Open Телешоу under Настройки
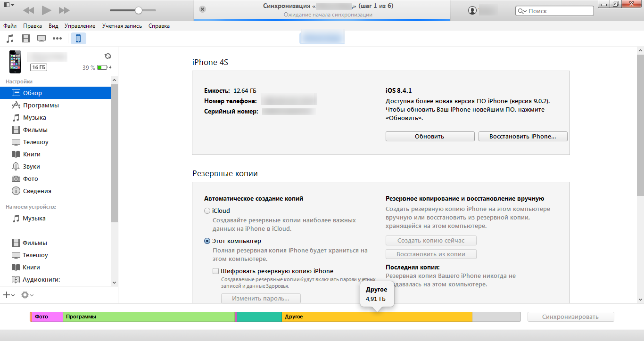Image resolution: width=644 pixels, height=341 pixels. pyautogui.click(x=56, y=142)
